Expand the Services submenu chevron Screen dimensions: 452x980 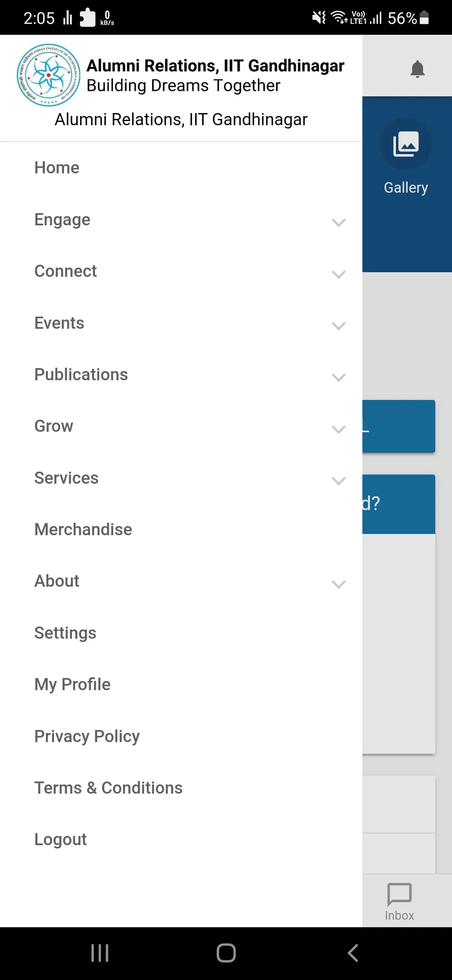(x=339, y=481)
